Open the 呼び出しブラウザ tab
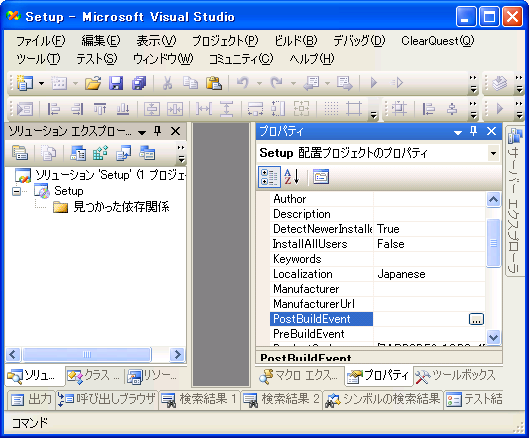Viewport: 529px width, 438px height. point(107,400)
